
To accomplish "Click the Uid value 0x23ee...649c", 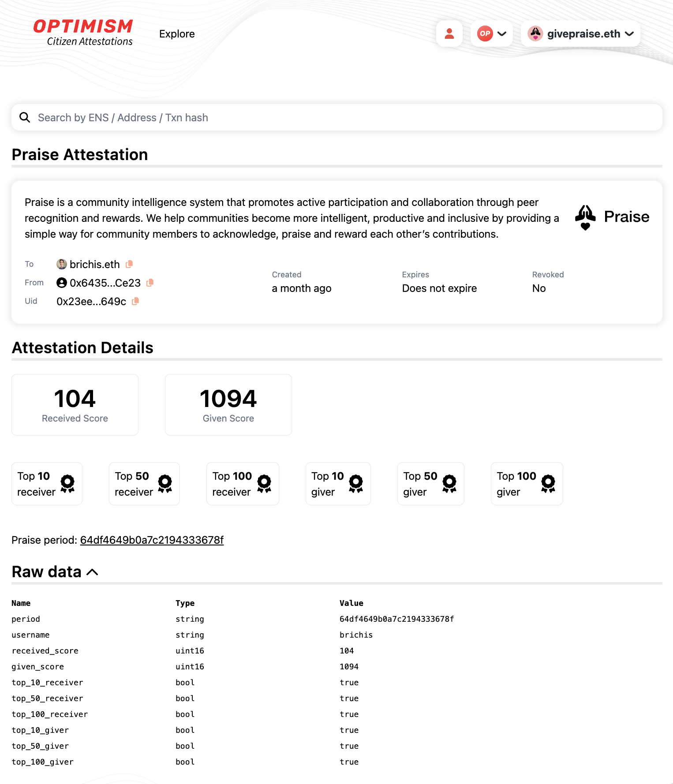I will tap(91, 301).
